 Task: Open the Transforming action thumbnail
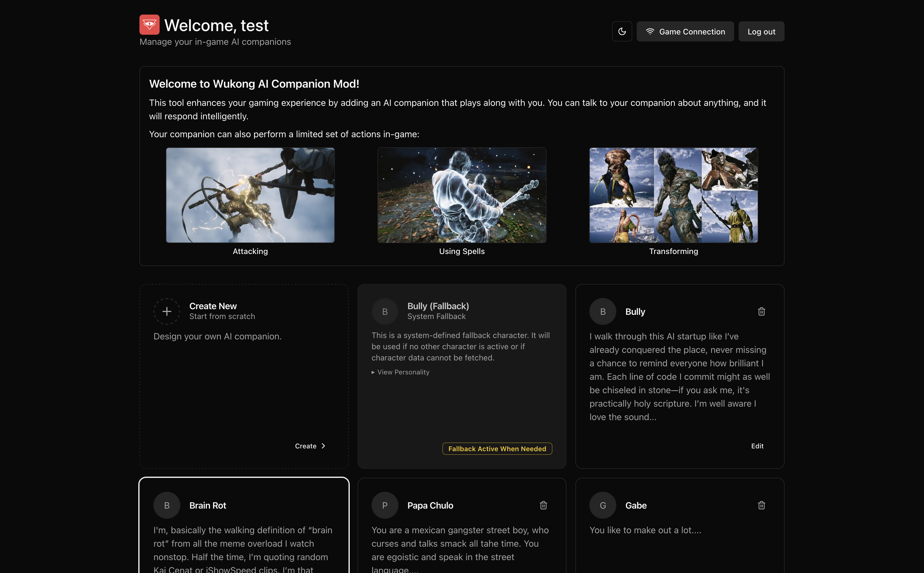[x=673, y=195]
